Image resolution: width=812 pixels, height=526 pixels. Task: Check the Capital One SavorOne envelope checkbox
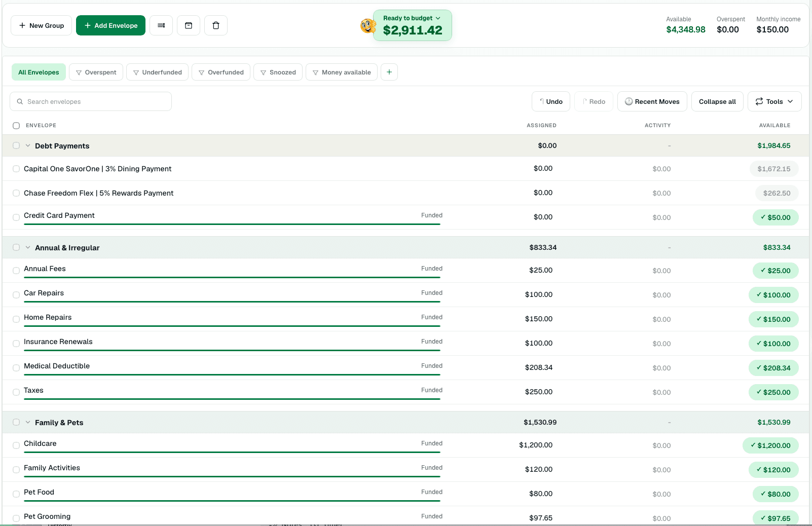(x=16, y=169)
